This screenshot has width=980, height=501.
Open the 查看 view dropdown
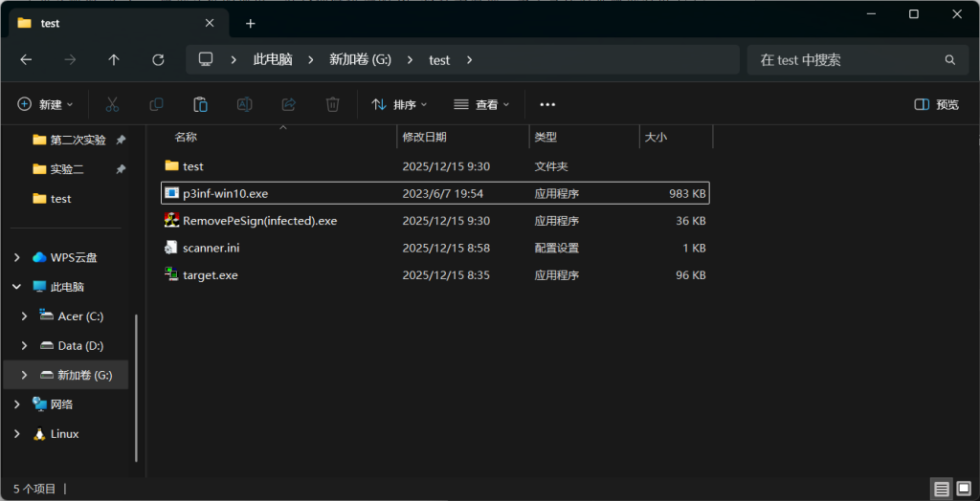click(481, 104)
